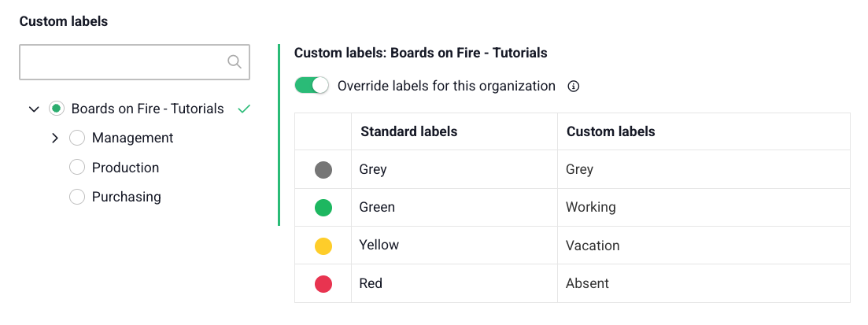Select the Boards on Fire - Tutorials radio button
The width and height of the screenshot is (868, 325).
tap(56, 109)
